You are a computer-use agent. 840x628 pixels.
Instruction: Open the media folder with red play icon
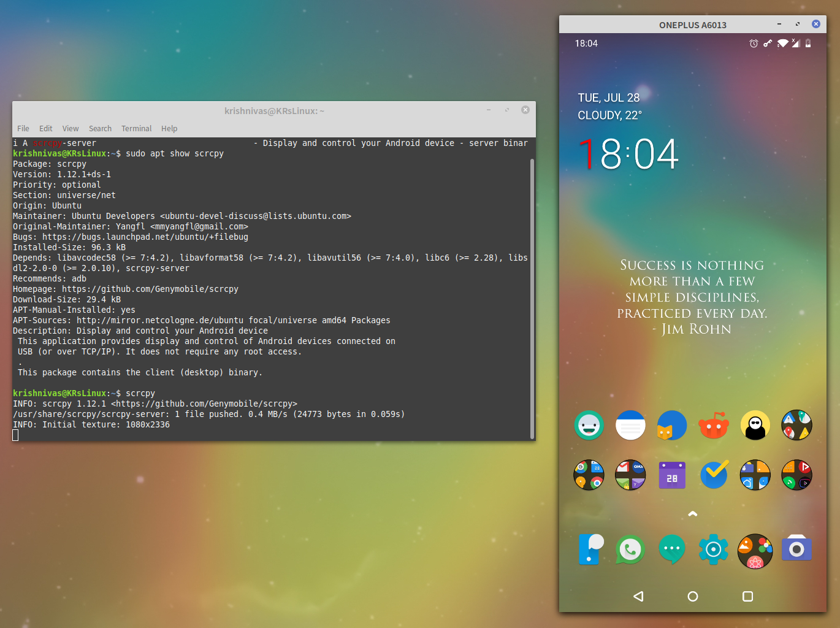pyautogui.click(x=797, y=475)
